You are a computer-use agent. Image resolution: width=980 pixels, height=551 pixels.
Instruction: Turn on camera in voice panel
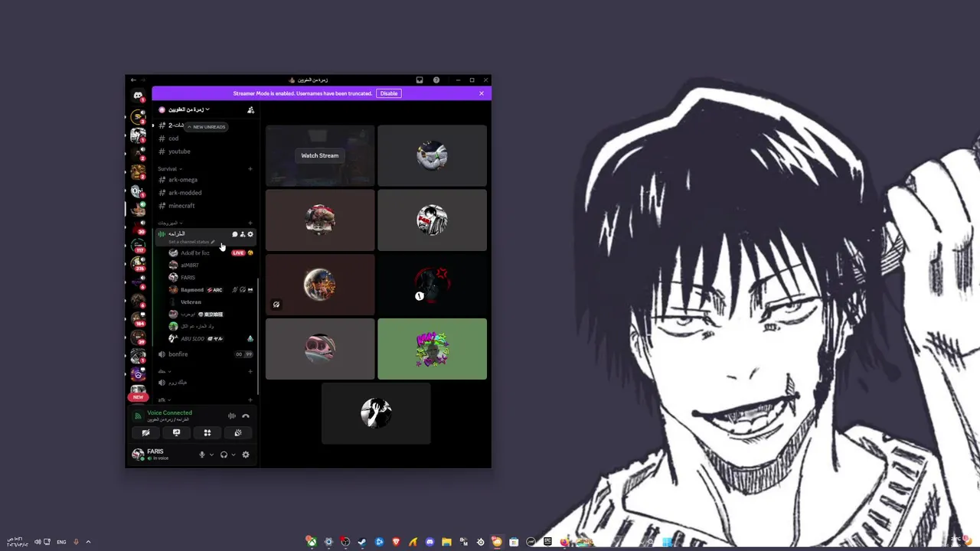[x=145, y=433]
